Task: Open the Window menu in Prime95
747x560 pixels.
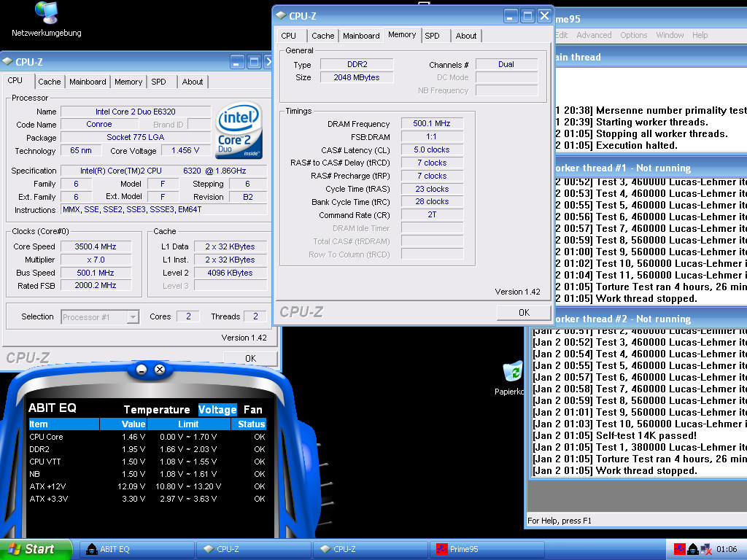Action: (670, 35)
